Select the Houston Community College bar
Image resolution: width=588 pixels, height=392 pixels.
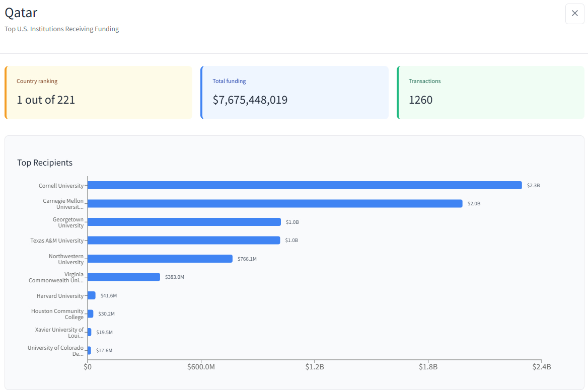[x=91, y=314]
